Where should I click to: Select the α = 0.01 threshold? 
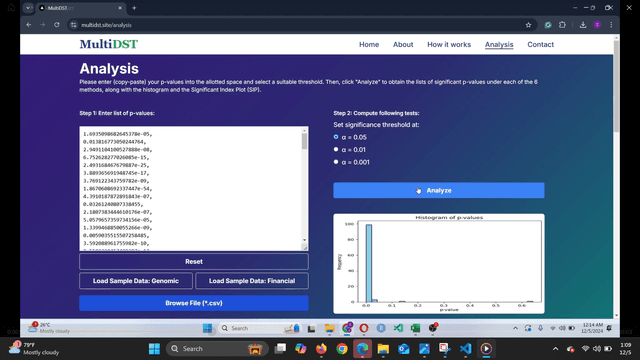click(x=336, y=149)
